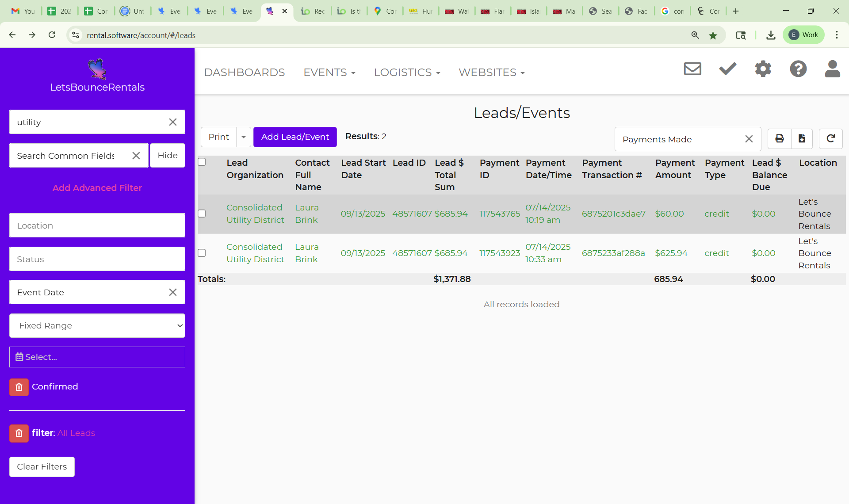Viewport: 849px width, 504px height.
Task: Click the Add Lead/Event button
Action: (x=295, y=137)
